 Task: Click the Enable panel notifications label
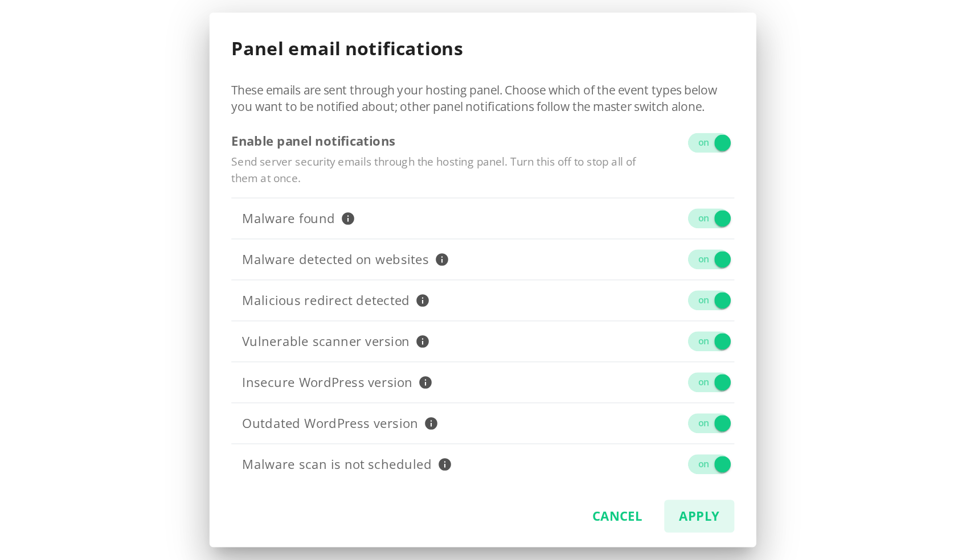313,141
